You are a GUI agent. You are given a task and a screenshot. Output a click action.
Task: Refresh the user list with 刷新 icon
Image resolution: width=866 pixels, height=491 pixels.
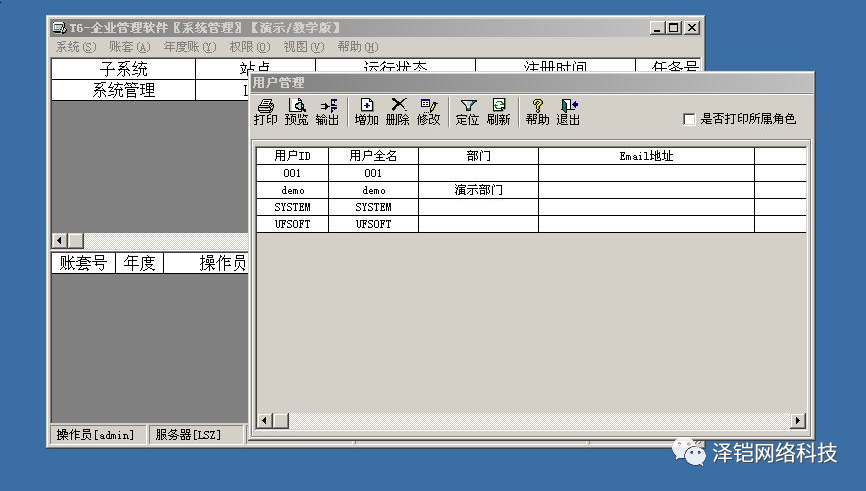(x=498, y=111)
